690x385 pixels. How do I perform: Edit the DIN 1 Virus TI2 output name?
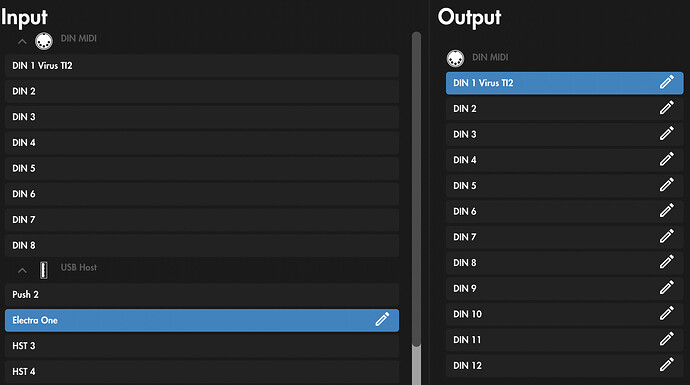pos(666,82)
